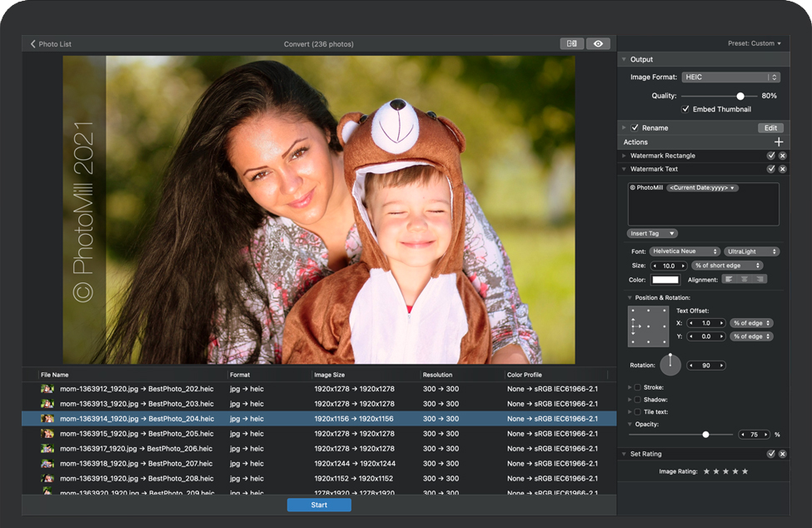Open the Preset: Custom menu
Viewport: 812px width, 528px height.
pyautogui.click(x=754, y=43)
